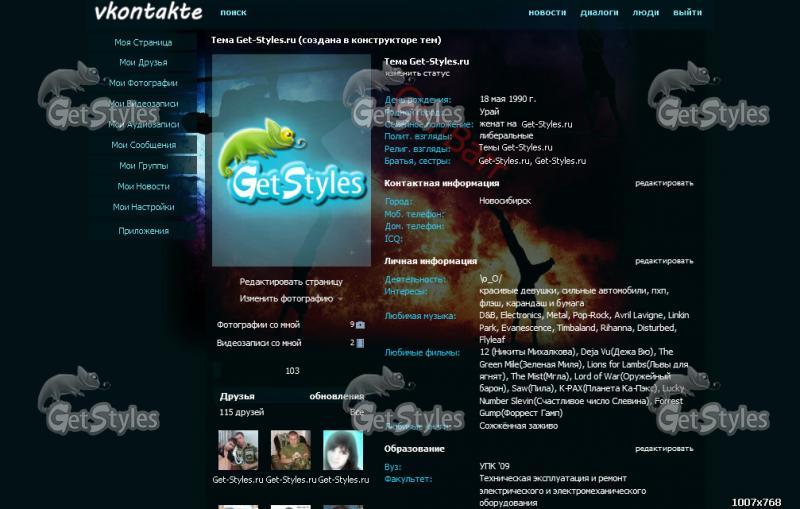Click the Контактная информация heading
This screenshot has height=509, width=800.
pyautogui.click(x=441, y=183)
